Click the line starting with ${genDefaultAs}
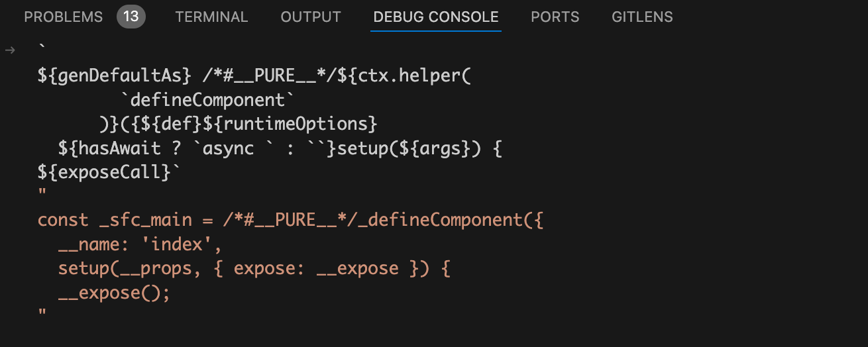The width and height of the screenshot is (868, 347). pyautogui.click(x=254, y=75)
